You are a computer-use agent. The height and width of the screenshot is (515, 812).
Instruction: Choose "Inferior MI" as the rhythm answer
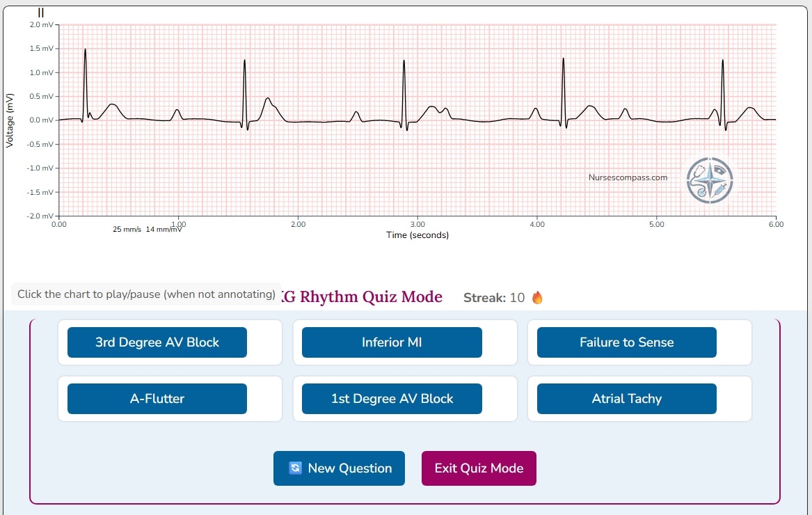[x=391, y=342]
